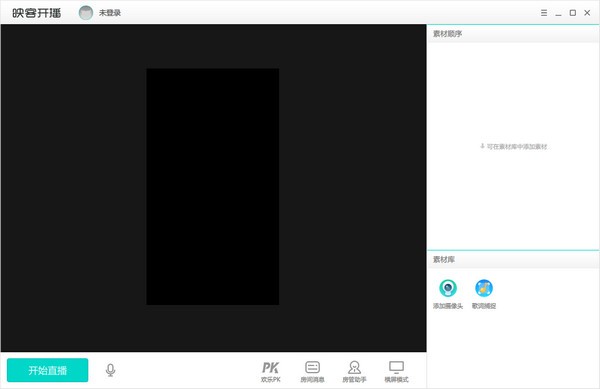Open the 房间消息 panel
The image size is (600, 389).
point(312,372)
